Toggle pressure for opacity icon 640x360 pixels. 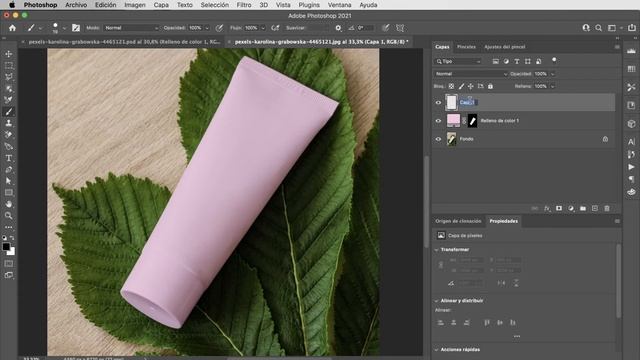pyautogui.click(x=219, y=28)
